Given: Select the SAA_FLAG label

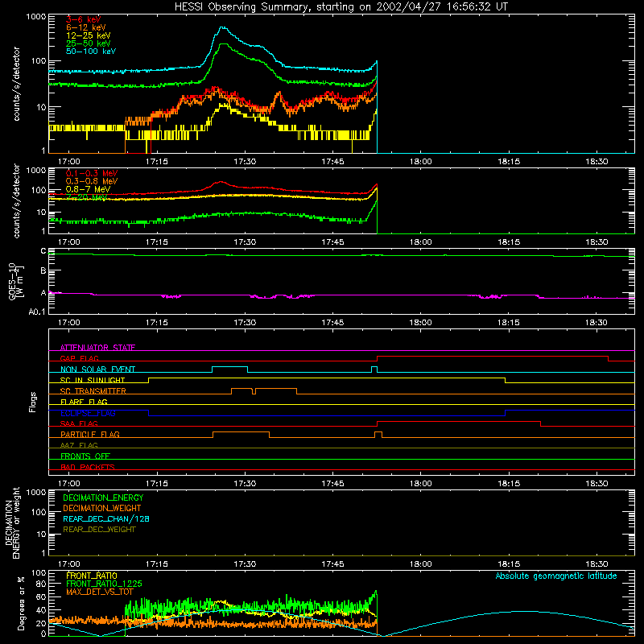Looking at the screenshot, I should [x=79, y=423].
